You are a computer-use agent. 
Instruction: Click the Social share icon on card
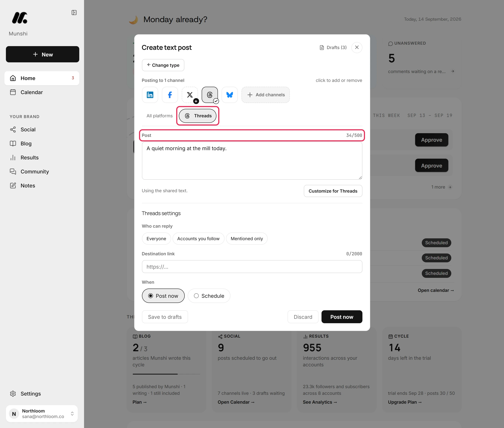tap(220, 336)
